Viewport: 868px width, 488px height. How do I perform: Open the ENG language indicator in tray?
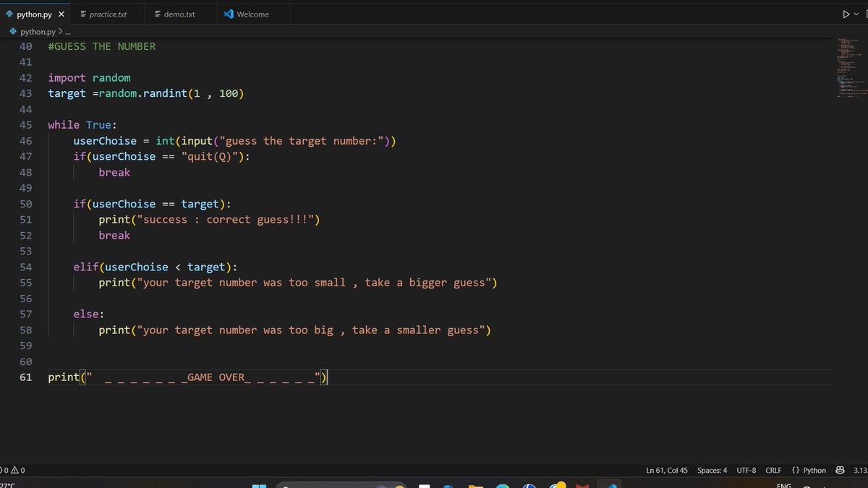point(783,485)
